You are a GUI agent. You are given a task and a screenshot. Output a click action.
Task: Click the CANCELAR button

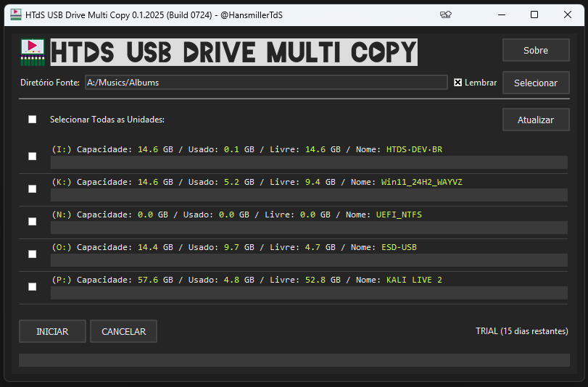[124, 331]
